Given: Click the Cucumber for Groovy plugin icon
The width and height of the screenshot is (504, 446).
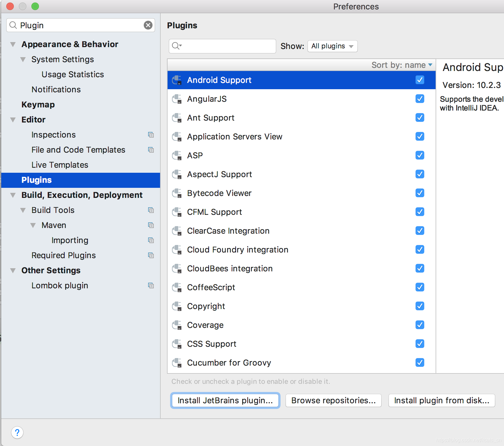Looking at the screenshot, I should coord(177,363).
